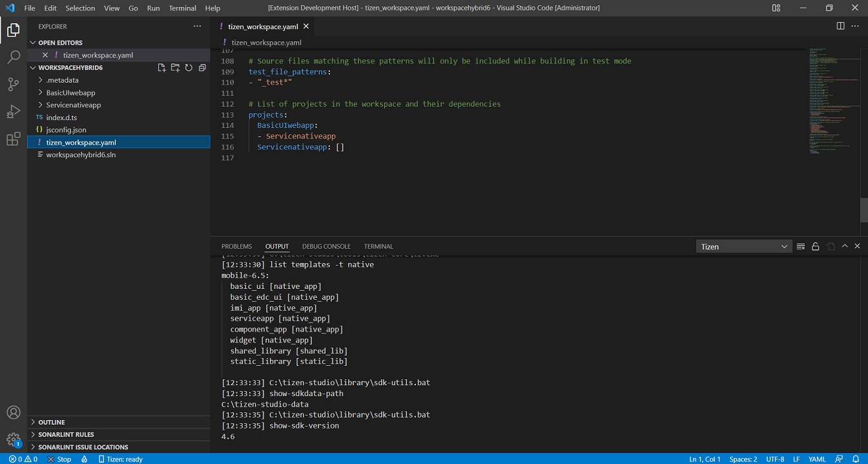Open the Tizen output channel dropdown
This screenshot has height=464, width=868.
pos(744,246)
